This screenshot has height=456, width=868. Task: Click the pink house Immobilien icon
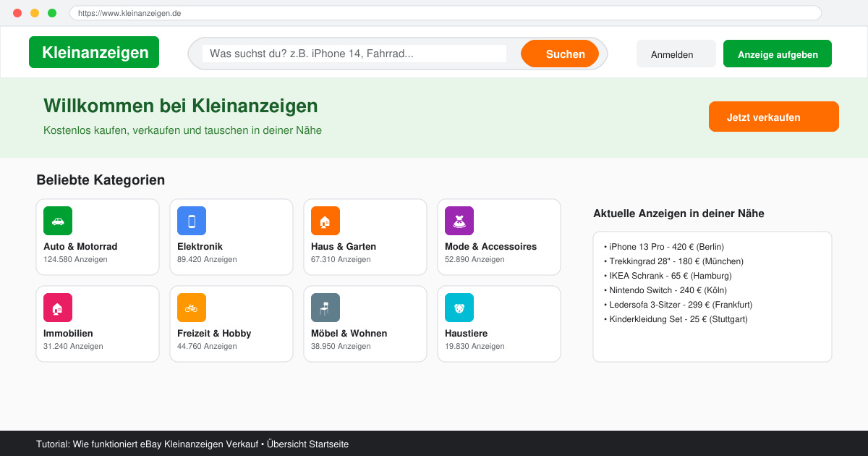58,308
